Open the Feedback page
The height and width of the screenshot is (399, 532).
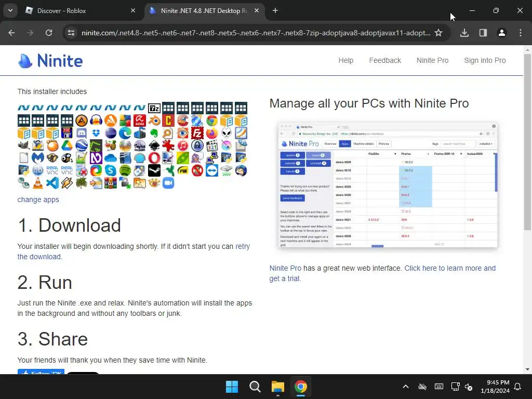tap(385, 60)
